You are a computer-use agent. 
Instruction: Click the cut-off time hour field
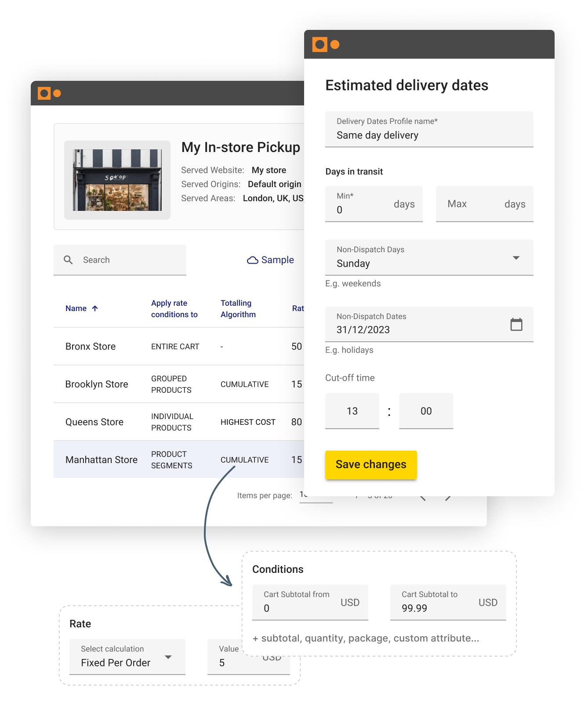[352, 411]
